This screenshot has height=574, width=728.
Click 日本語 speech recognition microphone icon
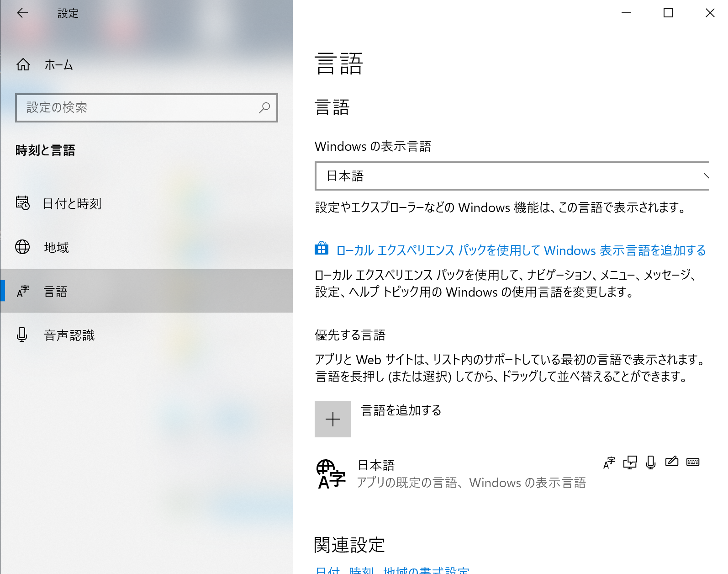(651, 462)
